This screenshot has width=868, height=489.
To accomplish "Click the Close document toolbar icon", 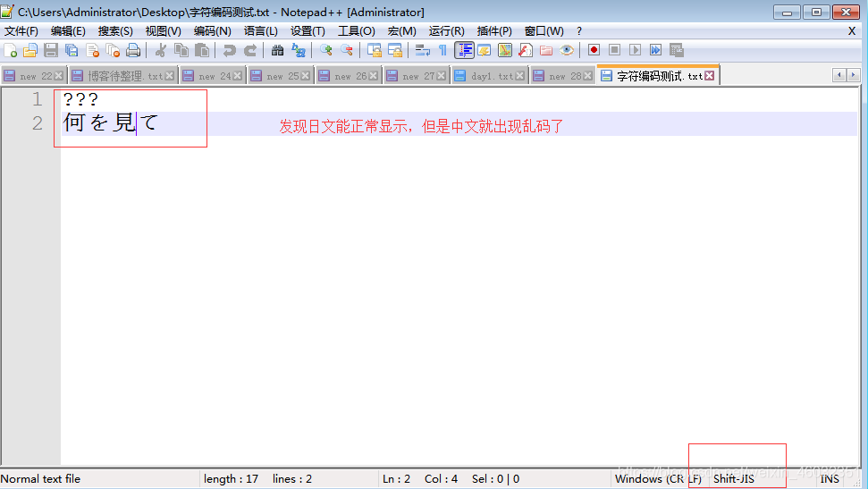I will coord(92,50).
